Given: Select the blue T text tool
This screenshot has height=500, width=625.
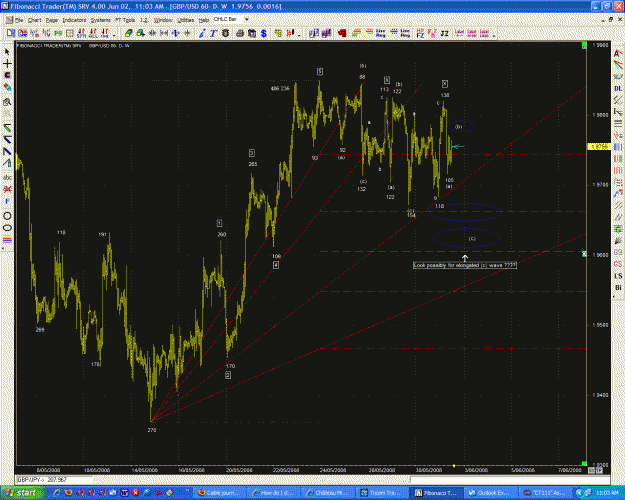Looking at the screenshot, I should [213, 33].
